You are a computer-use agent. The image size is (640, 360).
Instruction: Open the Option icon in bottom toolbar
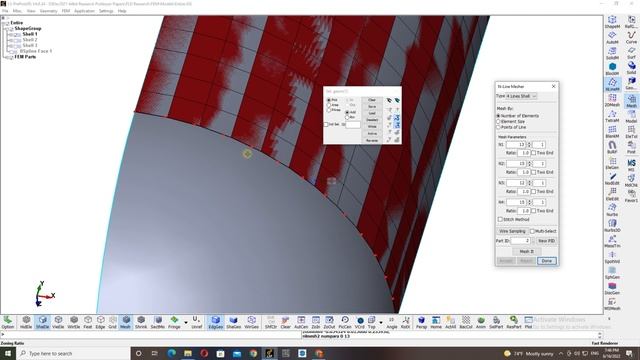coord(8,322)
